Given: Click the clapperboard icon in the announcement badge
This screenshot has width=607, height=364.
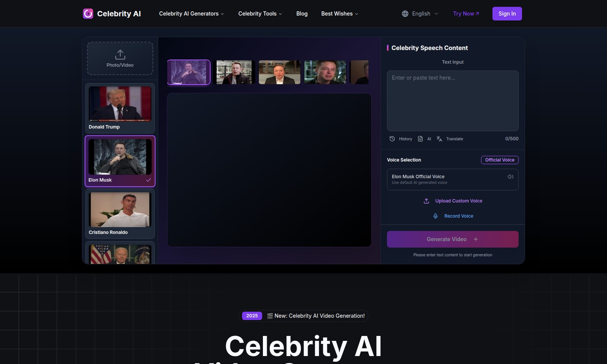Looking at the screenshot, I should click(270, 316).
